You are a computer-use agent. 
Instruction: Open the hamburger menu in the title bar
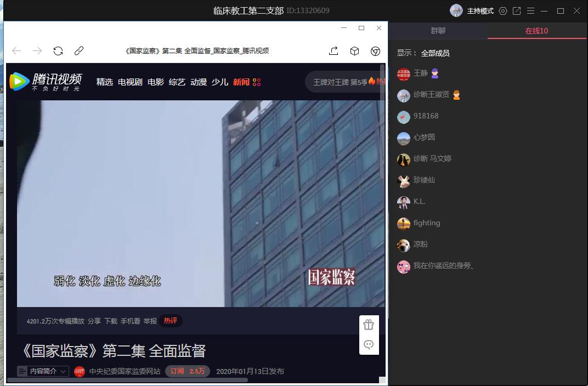point(530,11)
